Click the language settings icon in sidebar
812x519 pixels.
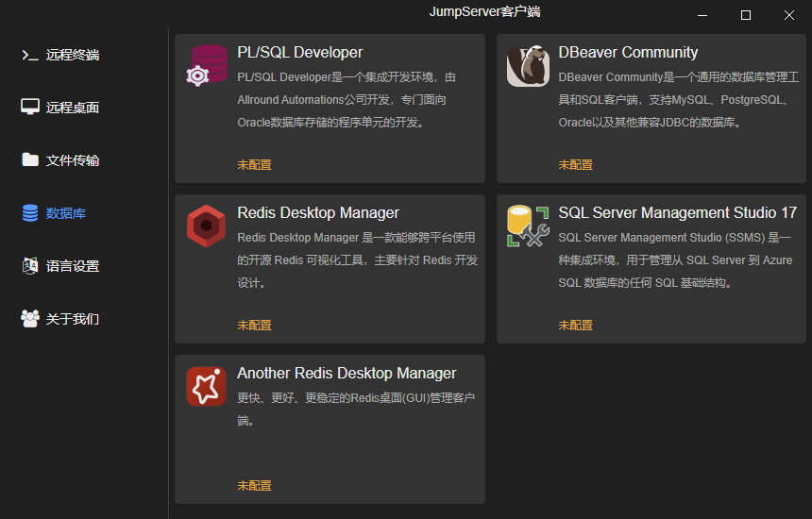[30, 266]
